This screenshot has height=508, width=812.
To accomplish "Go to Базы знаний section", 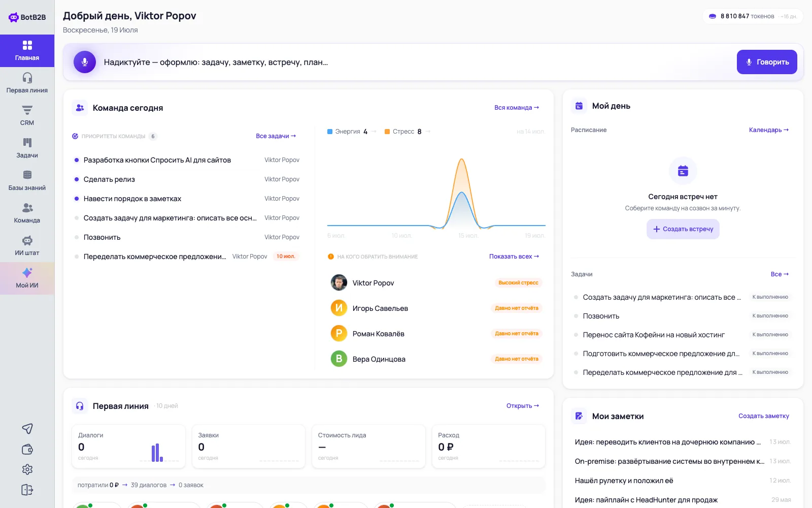I will tap(27, 180).
